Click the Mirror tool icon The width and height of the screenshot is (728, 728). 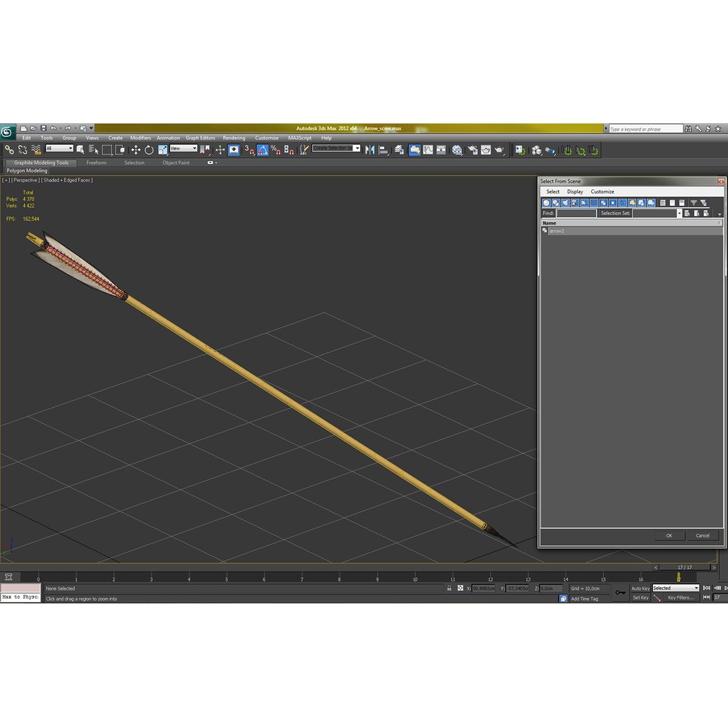pyautogui.click(x=370, y=150)
